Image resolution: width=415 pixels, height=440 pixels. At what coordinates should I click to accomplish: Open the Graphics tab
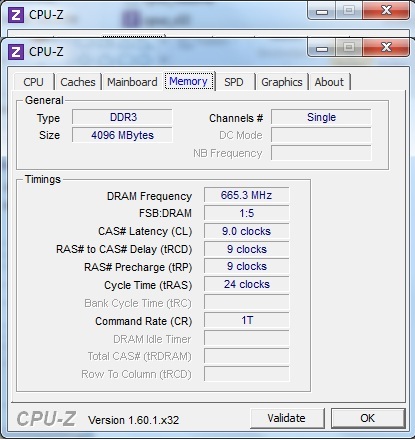(x=282, y=82)
